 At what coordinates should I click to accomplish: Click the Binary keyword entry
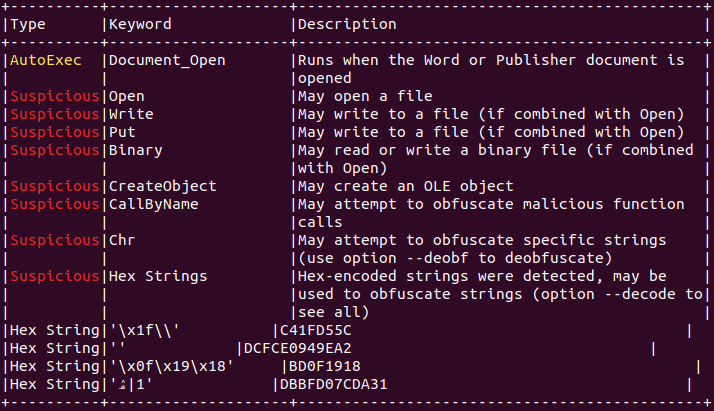[135, 151]
